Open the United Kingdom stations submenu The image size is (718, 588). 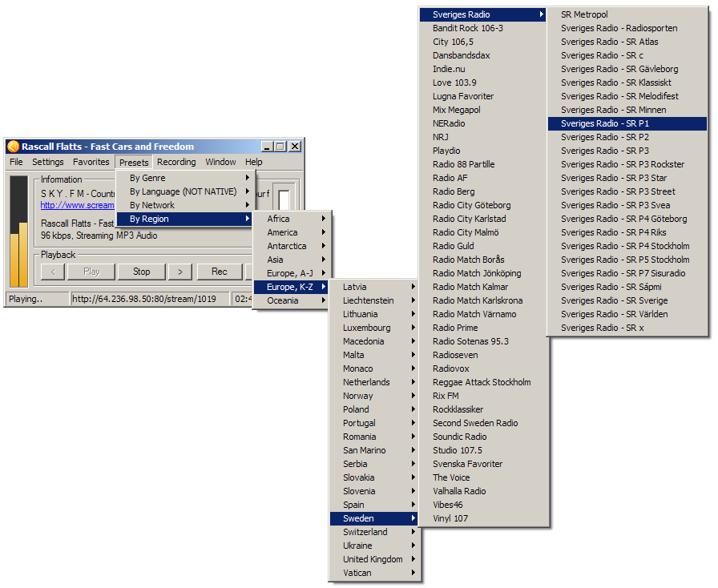374,560
